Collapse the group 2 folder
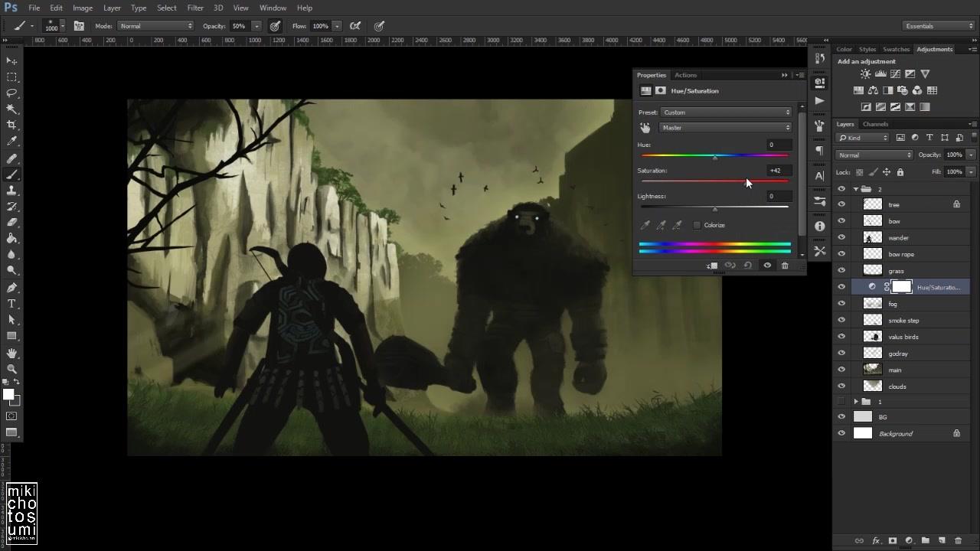980x551 pixels. (856, 189)
